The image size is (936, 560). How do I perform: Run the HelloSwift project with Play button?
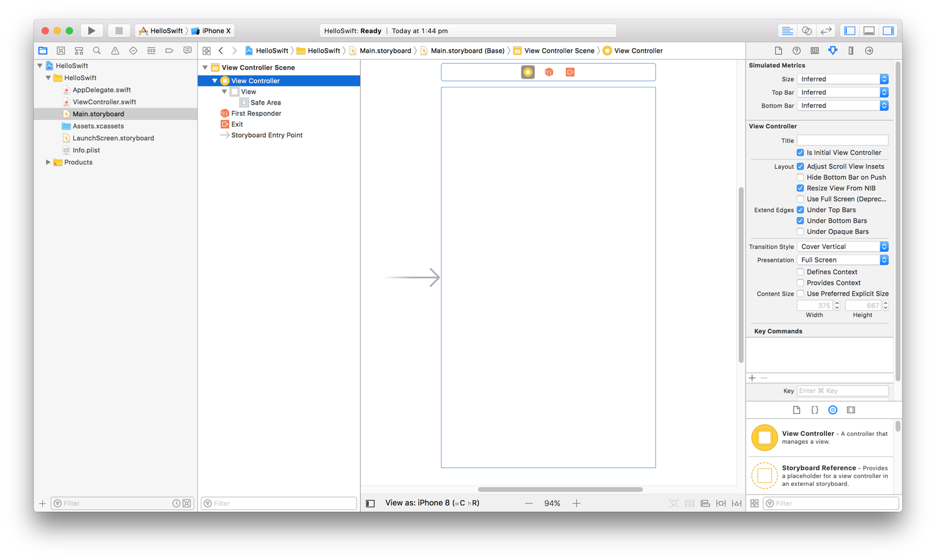[92, 31]
